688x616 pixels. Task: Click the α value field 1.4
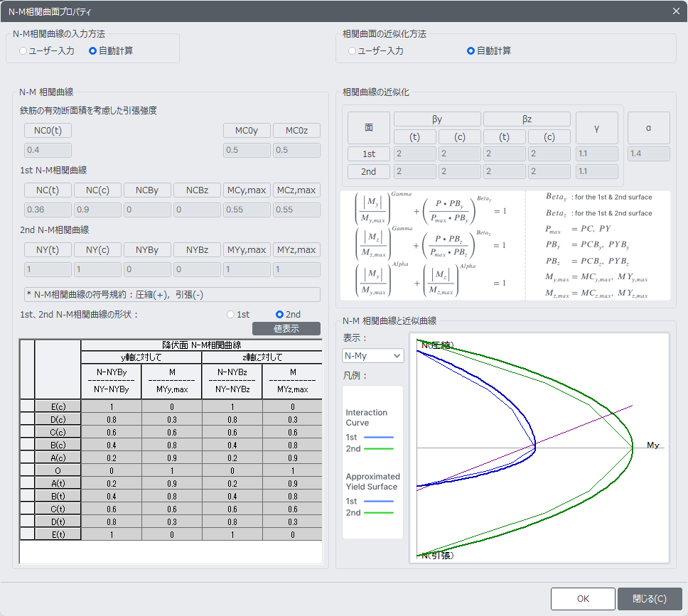click(x=648, y=153)
